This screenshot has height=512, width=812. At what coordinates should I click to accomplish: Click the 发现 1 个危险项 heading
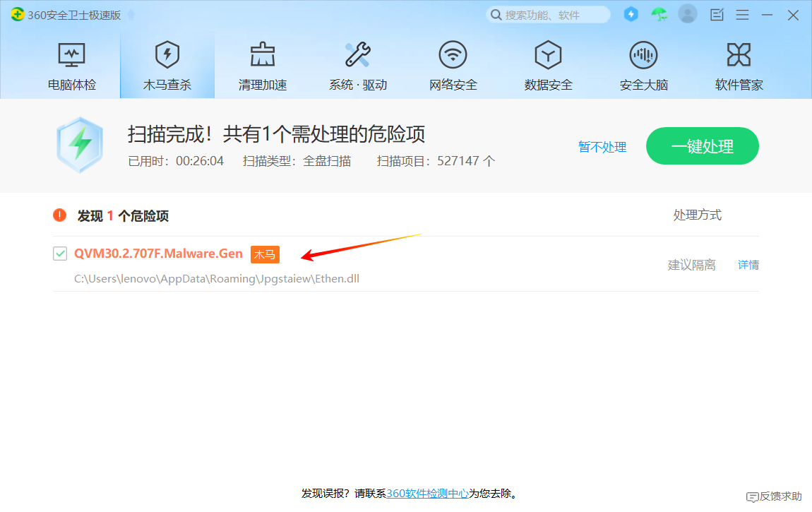pos(123,216)
